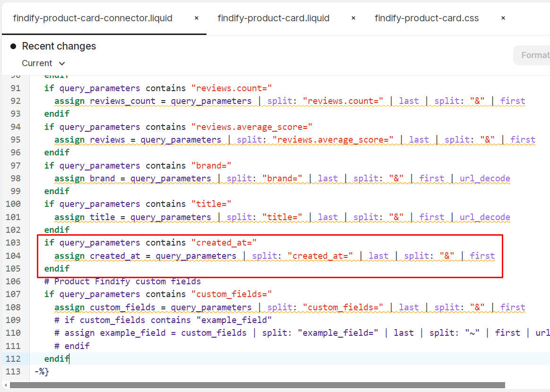Click the "title=" string on line 100
The image size is (550, 392).
tap(211, 204)
